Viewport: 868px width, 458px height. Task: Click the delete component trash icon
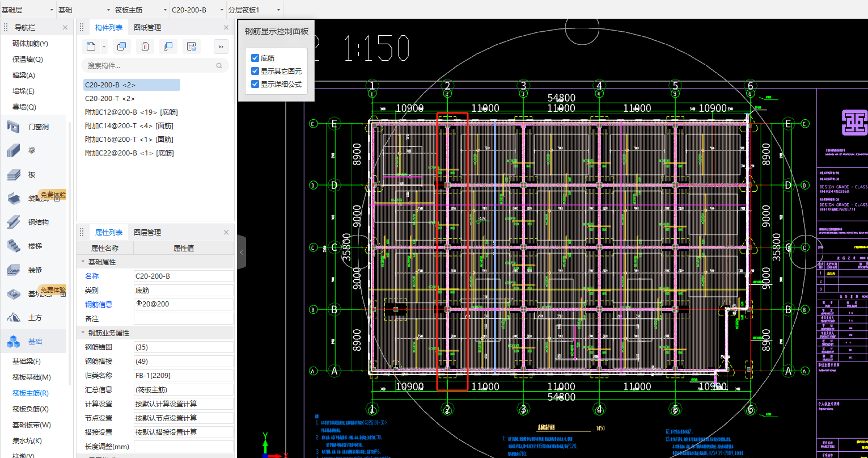[x=145, y=47]
